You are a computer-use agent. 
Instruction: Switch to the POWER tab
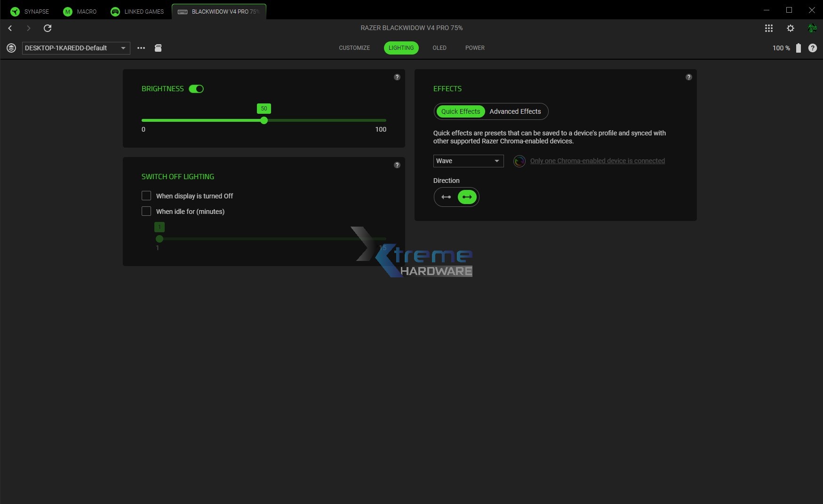click(475, 47)
